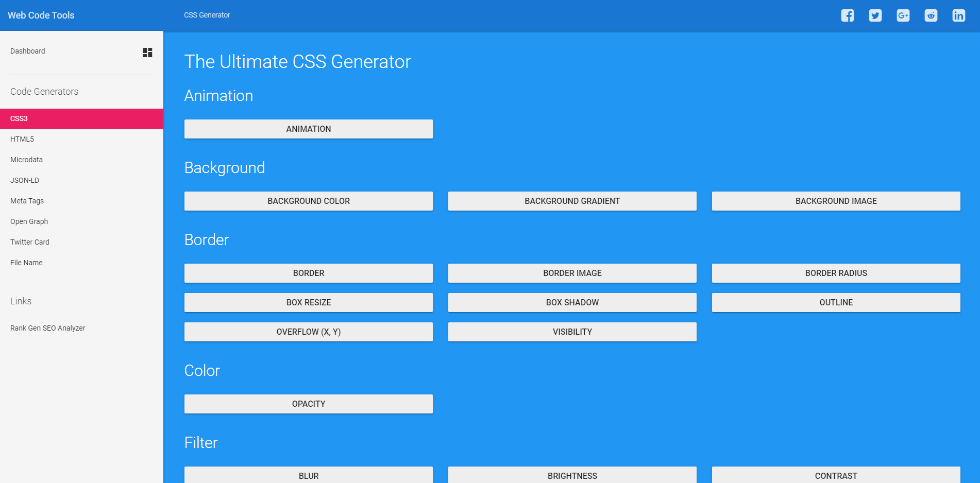Click the Web Code Tools logo title
The width and height of the screenshot is (980, 483).
pyautogui.click(x=41, y=15)
